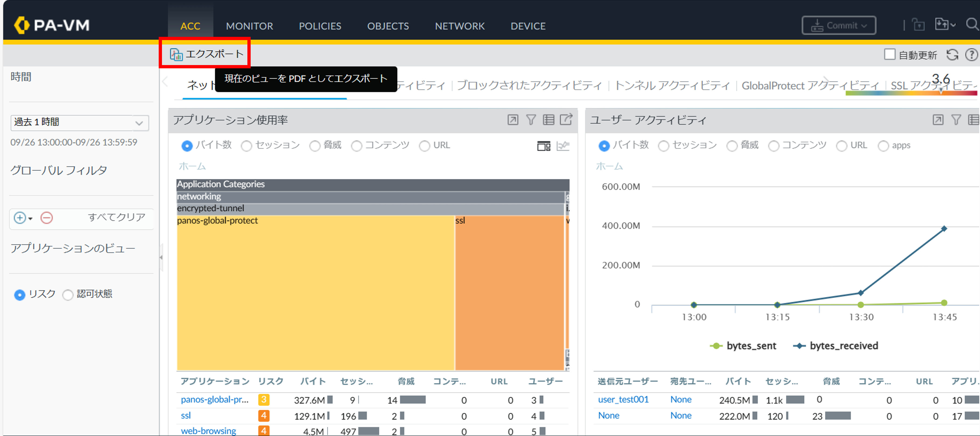Open the 過去 1 時間 time dropdown
The width and height of the screenshot is (980, 436).
pyautogui.click(x=139, y=123)
